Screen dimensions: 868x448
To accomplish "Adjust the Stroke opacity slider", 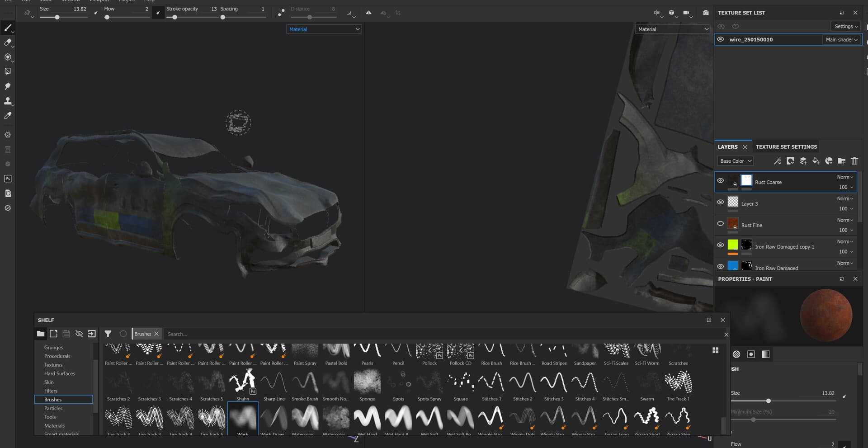I will 192,17.
